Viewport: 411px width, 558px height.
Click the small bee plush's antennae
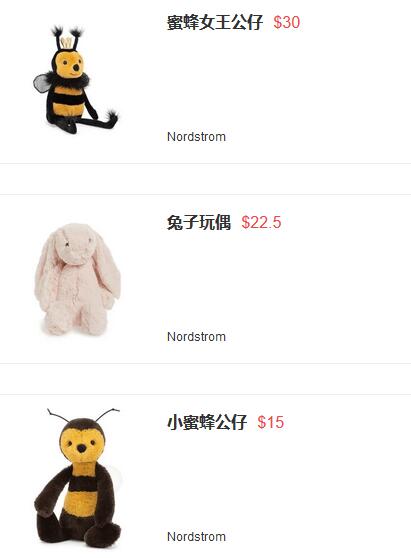click(x=84, y=415)
